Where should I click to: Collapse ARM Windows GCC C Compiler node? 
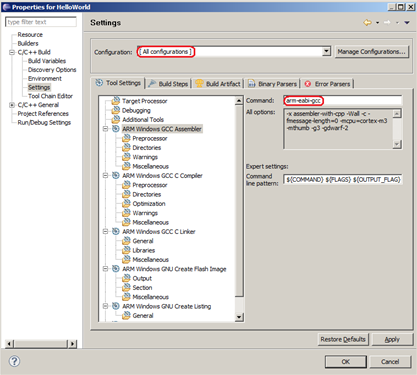pyautogui.click(x=105, y=175)
